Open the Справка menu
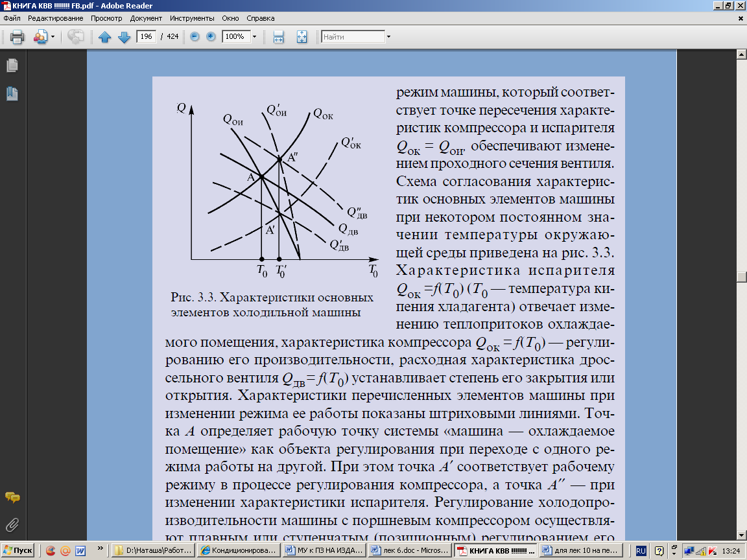 [260, 18]
